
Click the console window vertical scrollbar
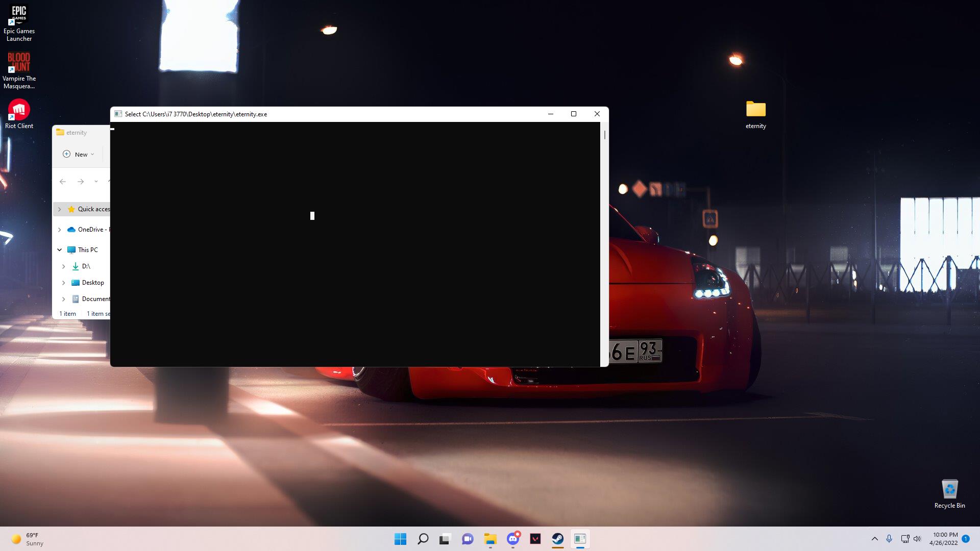tap(605, 135)
